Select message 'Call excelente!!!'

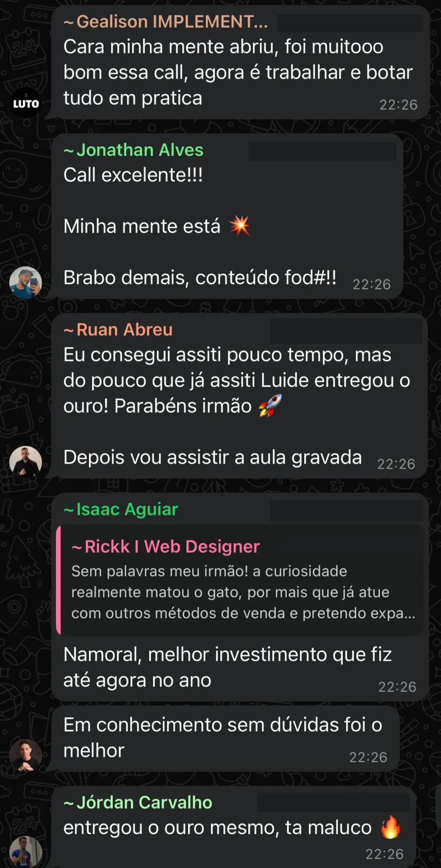click(x=133, y=175)
